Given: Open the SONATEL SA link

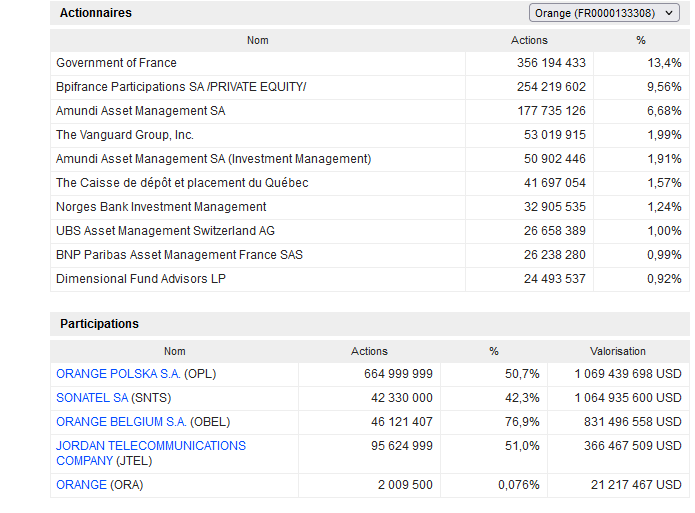Looking at the screenshot, I should (x=92, y=398).
